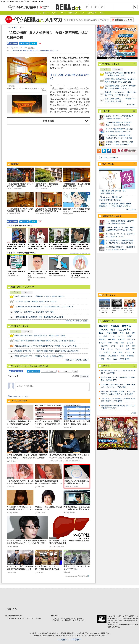Screen dimensions: 139x644
Task: Select the ニュース menu item
Action: click(x=38, y=13)
